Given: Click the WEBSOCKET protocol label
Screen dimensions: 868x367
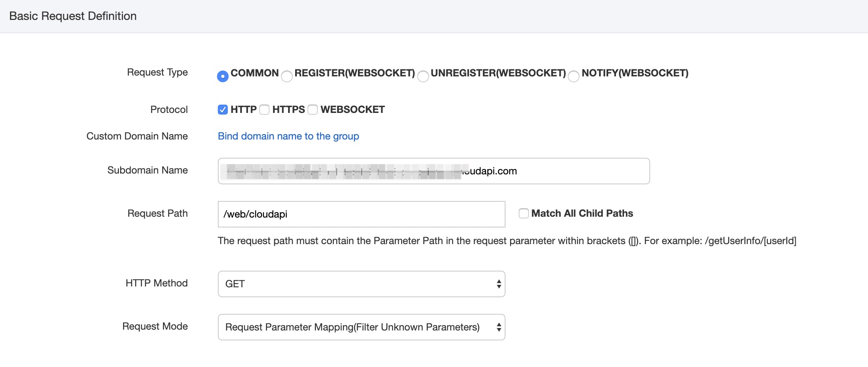Looking at the screenshot, I should click(x=353, y=110).
